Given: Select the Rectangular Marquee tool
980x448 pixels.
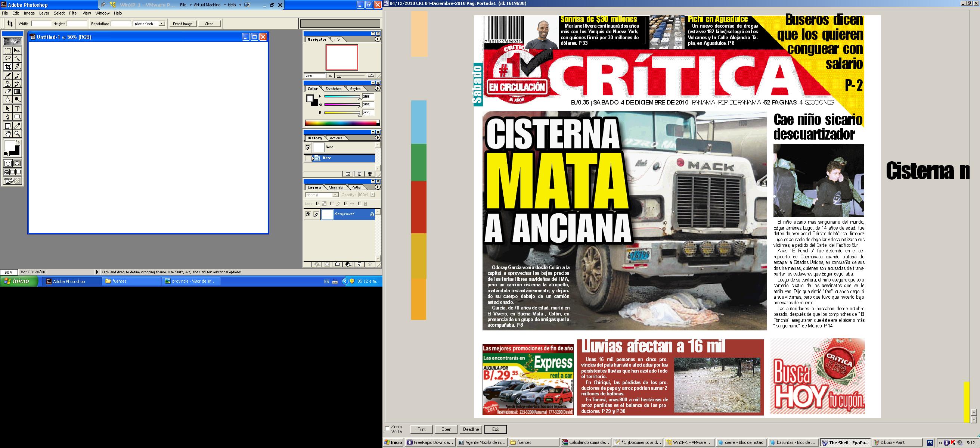Looking at the screenshot, I should pyautogui.click(x=7, y=50).
